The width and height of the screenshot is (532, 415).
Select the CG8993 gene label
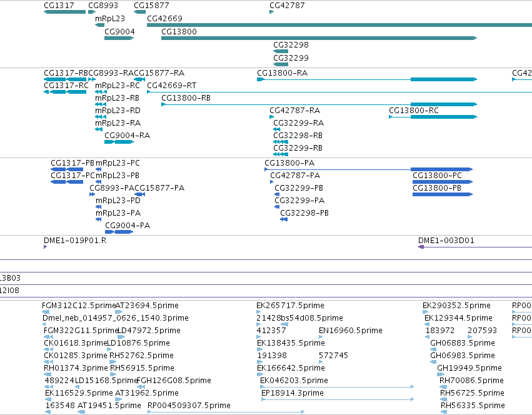pos(103,6)
